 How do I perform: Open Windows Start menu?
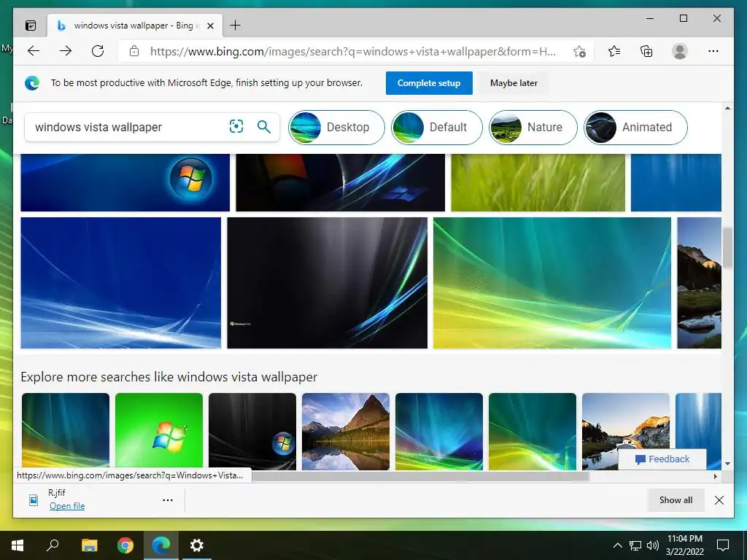tap(18, 545)
